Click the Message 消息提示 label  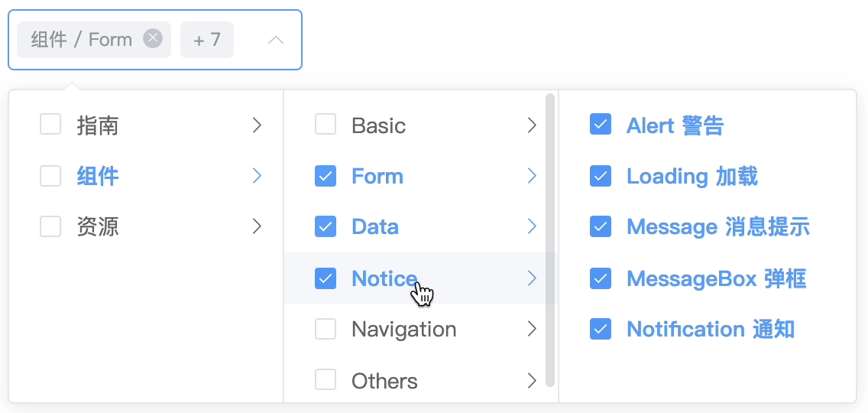(717, 226)
